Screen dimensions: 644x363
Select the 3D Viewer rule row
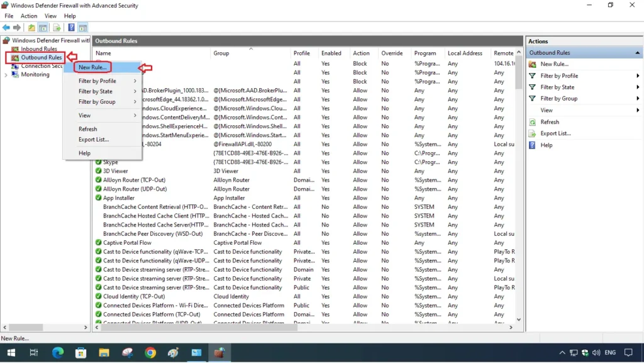(304, 171)
